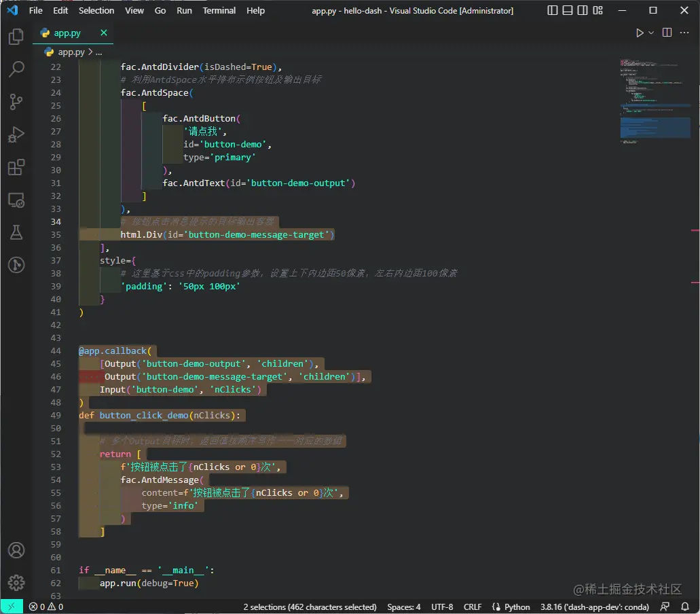Click 'app.run(debug=True)' on line 62
This screenshot has width=700, height=614.
pyautogui.click(x=149, y=583)
